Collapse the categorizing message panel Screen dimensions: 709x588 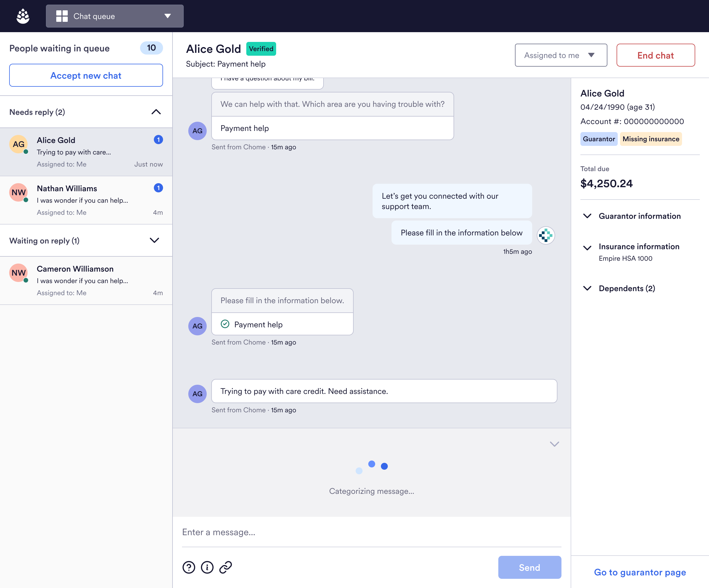point(554,444)
